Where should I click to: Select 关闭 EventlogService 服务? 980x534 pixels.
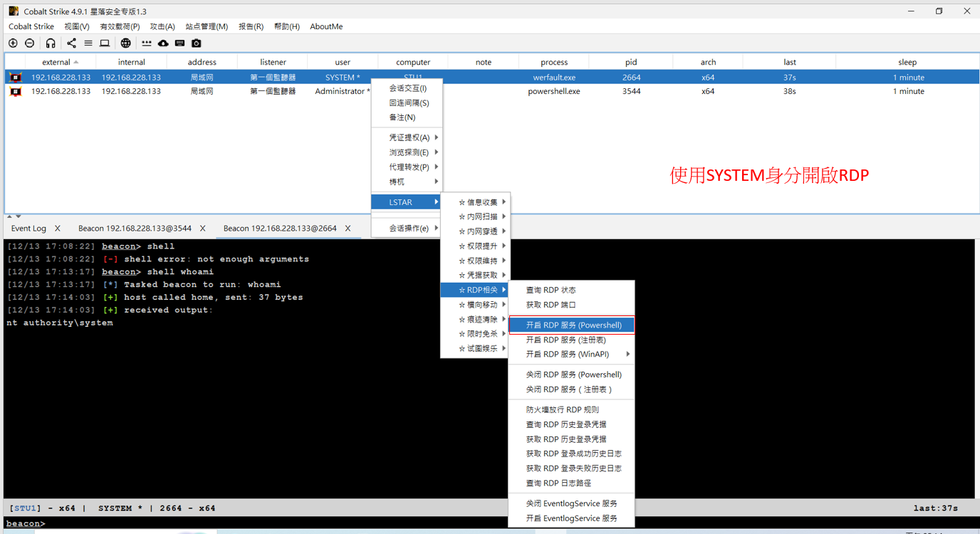point(571,503)
